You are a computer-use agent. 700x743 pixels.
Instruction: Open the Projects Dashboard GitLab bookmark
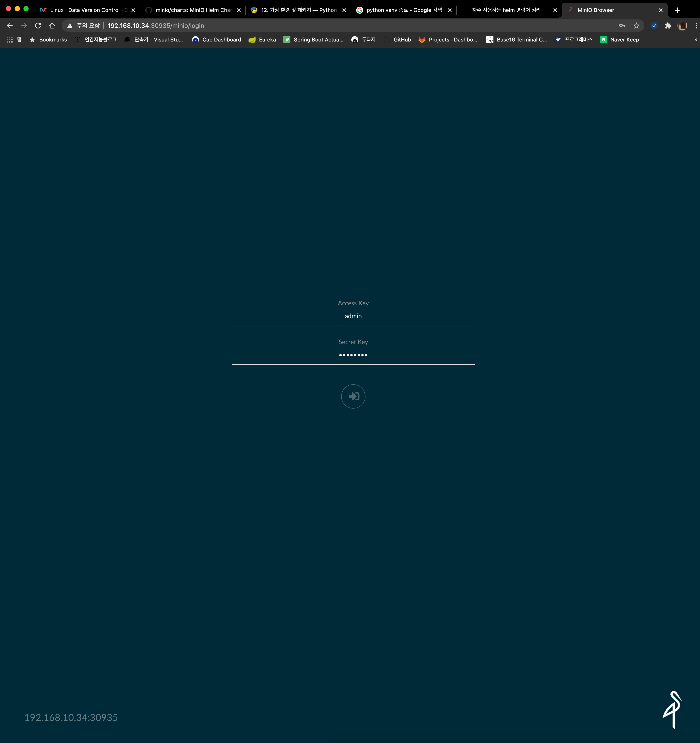click(x=448, y=40)
